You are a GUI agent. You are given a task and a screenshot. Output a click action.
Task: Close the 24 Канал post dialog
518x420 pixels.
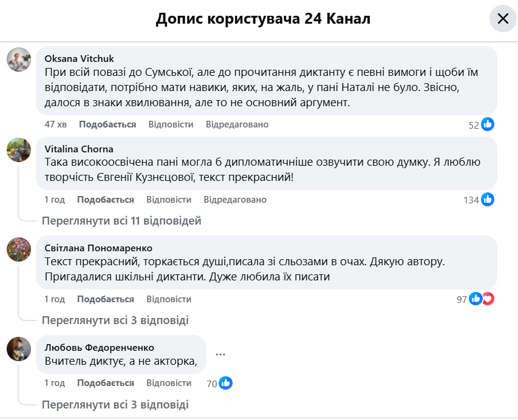coord(503,19)
